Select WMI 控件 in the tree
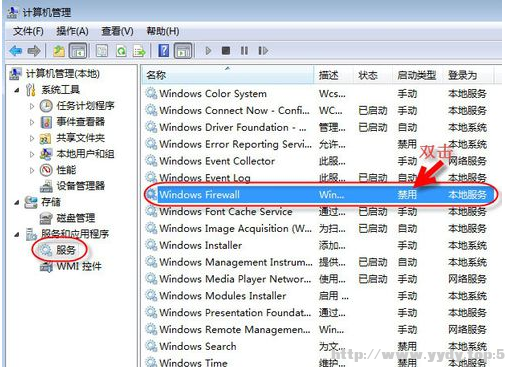This screenshot has width=516, height=367. (79, 266)
